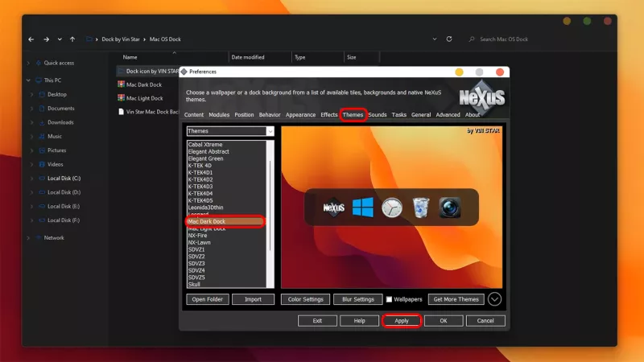644x362 pixels.
Task: Click the Help button
Action: [x=359, y=321]
